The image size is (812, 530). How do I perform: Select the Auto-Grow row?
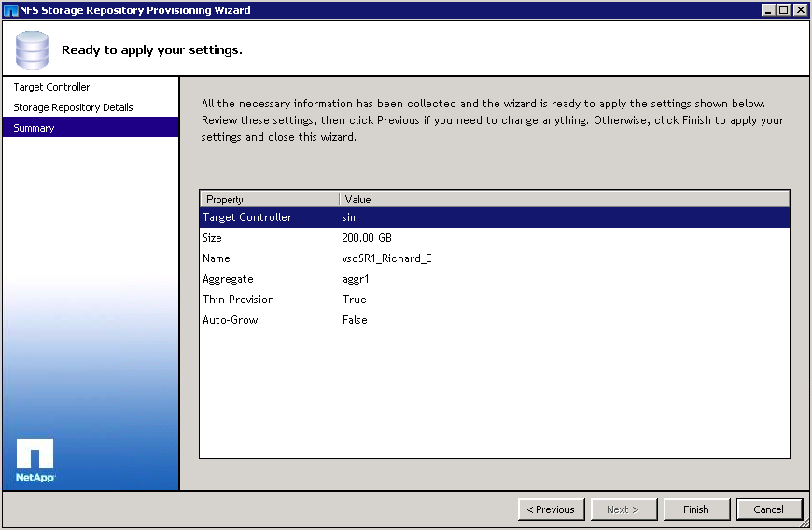[494, 320]
